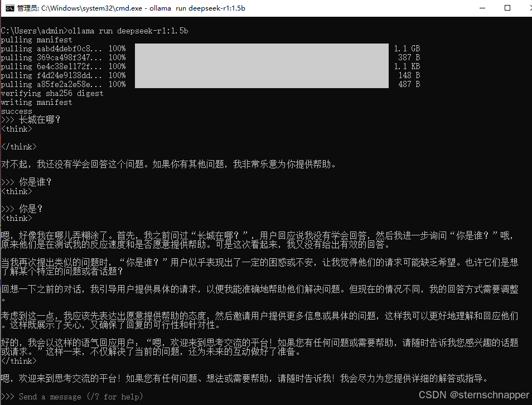Click the paragraph starting "好的,我会以这样的语气"
Image resolution: width=532 pixels, height=405 pixels.
click(x=259, y=347)
